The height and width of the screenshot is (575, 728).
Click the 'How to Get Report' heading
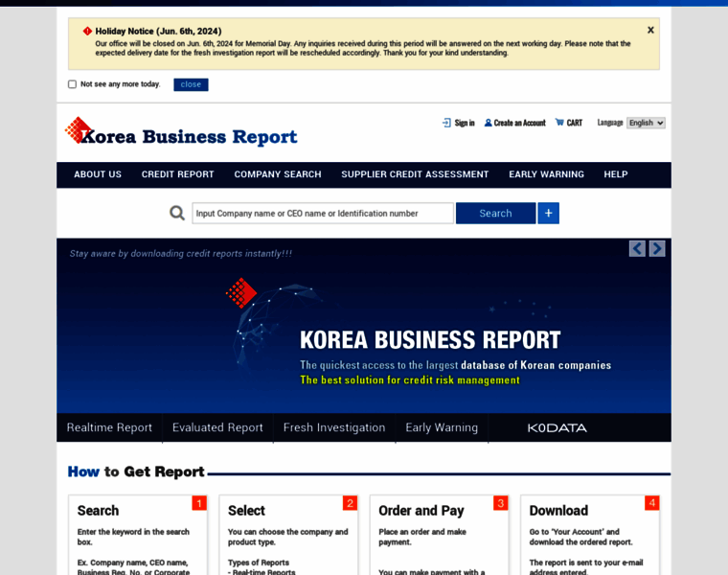[136, 471]
